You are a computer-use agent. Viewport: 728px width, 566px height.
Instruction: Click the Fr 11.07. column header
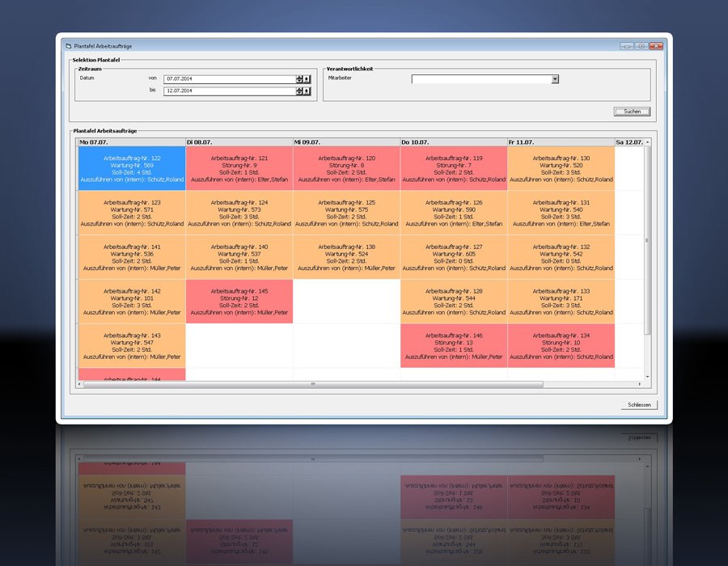point(561,142)
